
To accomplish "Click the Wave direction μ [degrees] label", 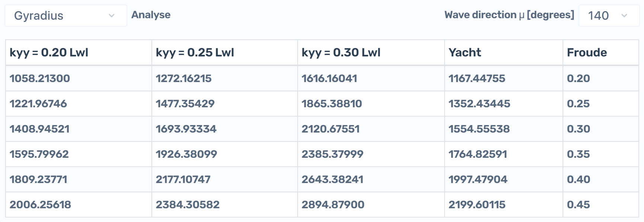I will coord(509,15).
